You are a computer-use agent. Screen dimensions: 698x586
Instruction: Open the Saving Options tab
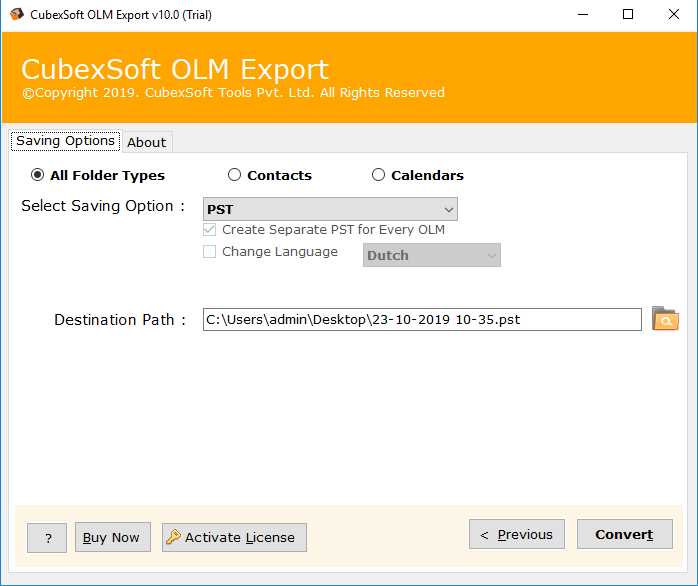(x=65, y=141)
